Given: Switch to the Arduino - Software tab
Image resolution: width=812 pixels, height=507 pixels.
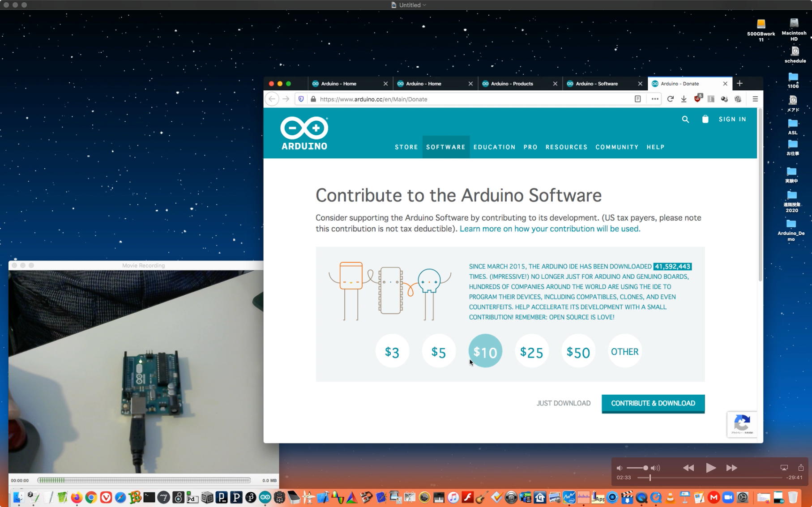Looking at the screenshot, I should coord(604,84).
